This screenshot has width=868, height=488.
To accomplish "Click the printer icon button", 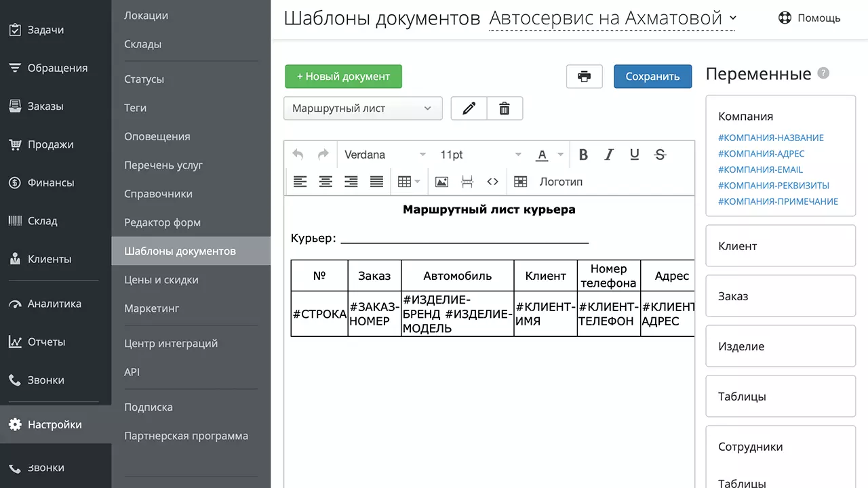I will coord(585,77).
